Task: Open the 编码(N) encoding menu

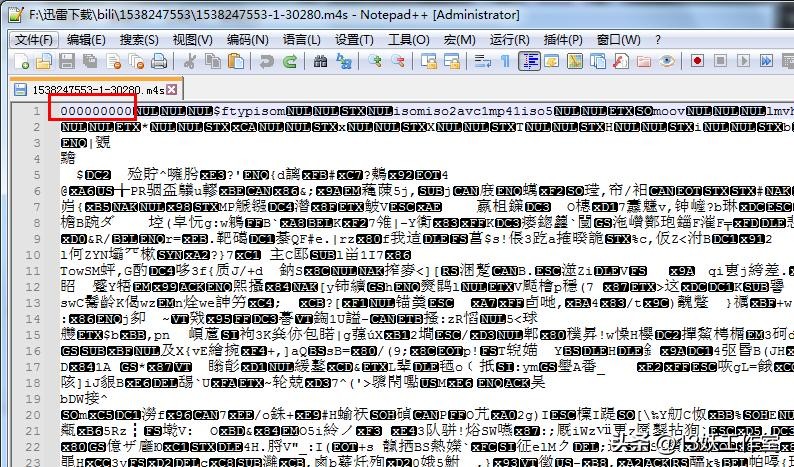Action: pyautogui.click(x=246, y=39)
